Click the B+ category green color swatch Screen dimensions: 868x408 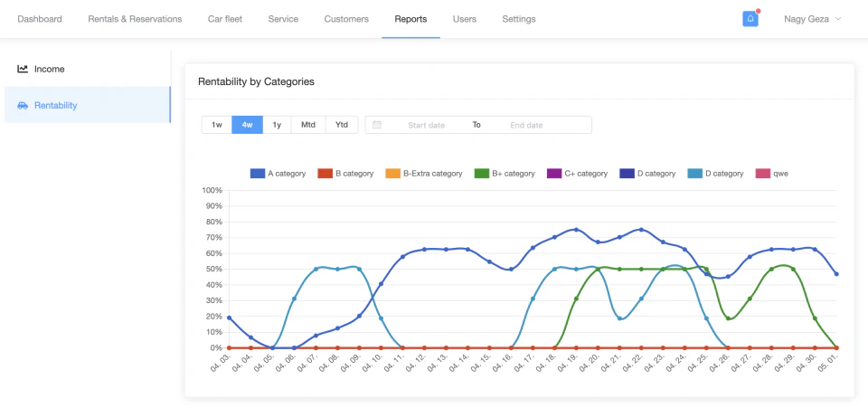482,173
